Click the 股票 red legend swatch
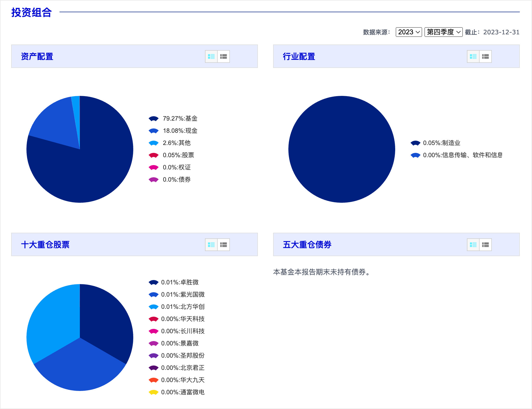The width and height of the screenshot is (532, 409). tap(154, 155)
